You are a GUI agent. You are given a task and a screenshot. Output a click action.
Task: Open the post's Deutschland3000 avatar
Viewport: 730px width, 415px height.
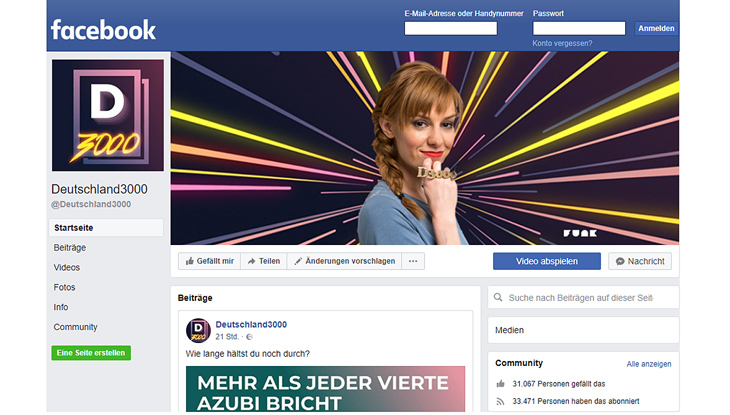(x=198, y=330)
